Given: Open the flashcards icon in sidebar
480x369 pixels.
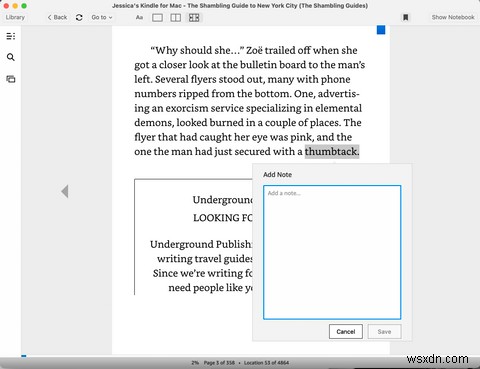Looking at the screenshot, I should pos(11,79).
